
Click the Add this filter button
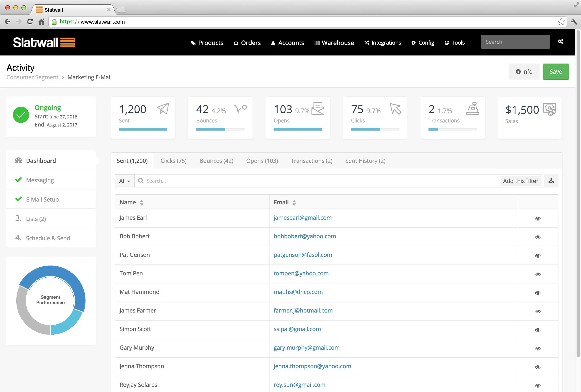[521, 180]
